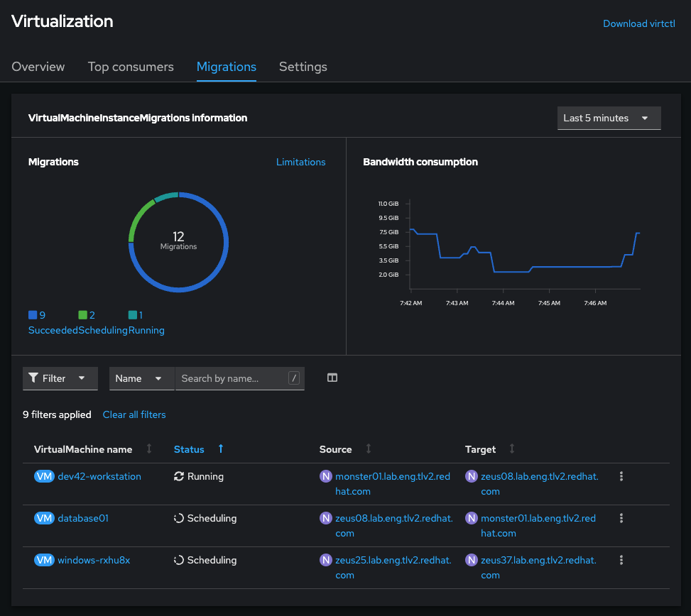Click the node badge beside zeus08 target
Screen dimensions: 691x616
470,476
